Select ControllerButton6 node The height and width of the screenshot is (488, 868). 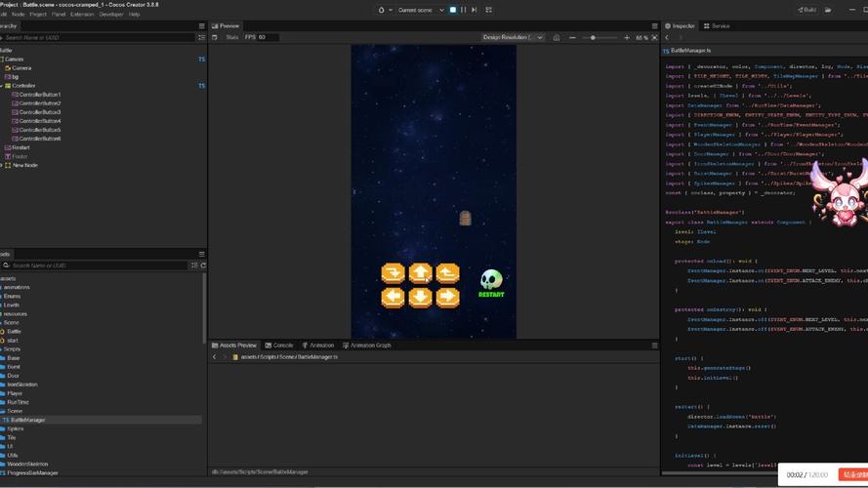[x=40, y=139]
